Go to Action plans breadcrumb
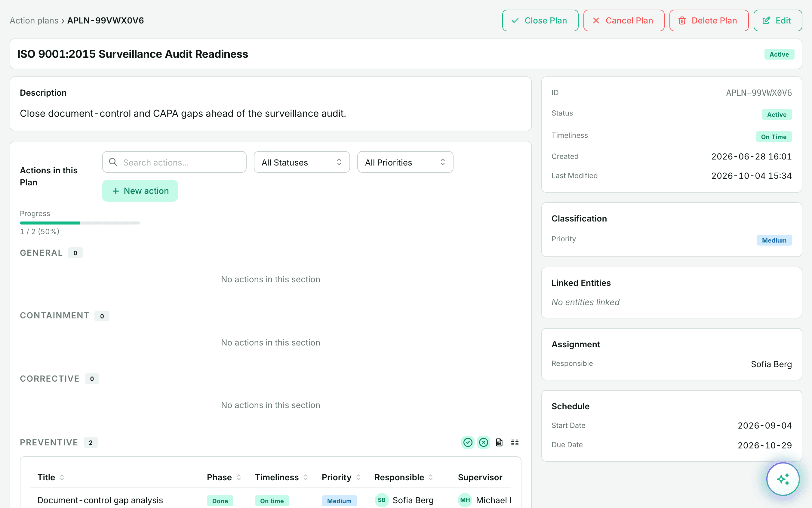The width and height of the screenshot is (812, 508). tap(34, 20)
